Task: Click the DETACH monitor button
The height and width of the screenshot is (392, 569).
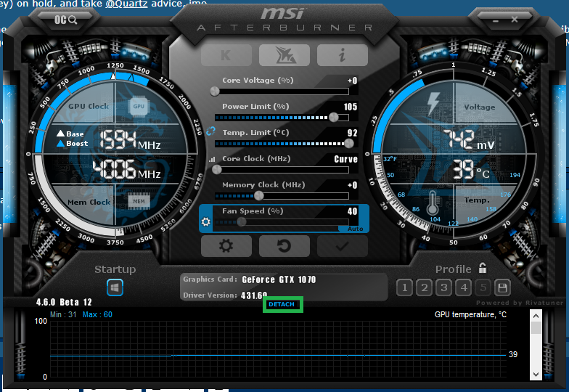Action: [x=282, y=304]
